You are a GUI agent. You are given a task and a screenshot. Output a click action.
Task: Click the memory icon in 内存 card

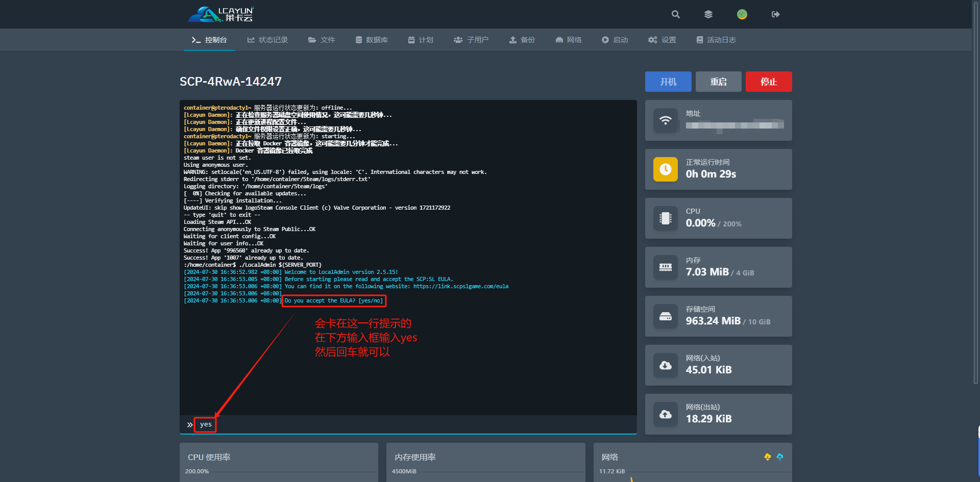click(x=666, y=267)
